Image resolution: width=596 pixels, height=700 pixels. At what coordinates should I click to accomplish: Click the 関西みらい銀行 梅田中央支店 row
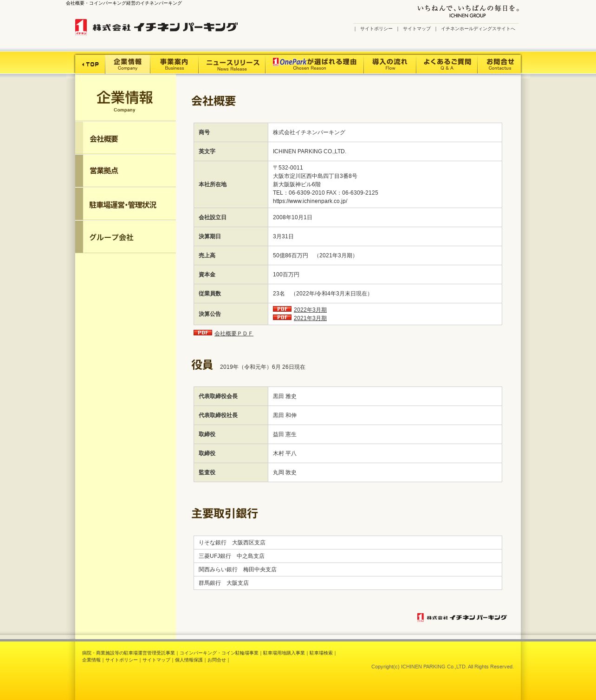click(348, 569)
